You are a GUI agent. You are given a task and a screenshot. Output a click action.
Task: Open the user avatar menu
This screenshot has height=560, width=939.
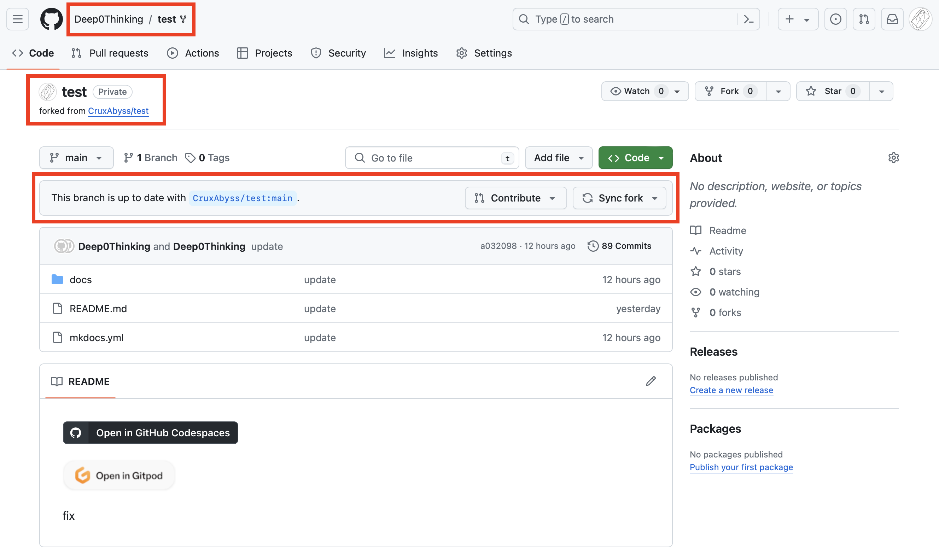[921, 19]
